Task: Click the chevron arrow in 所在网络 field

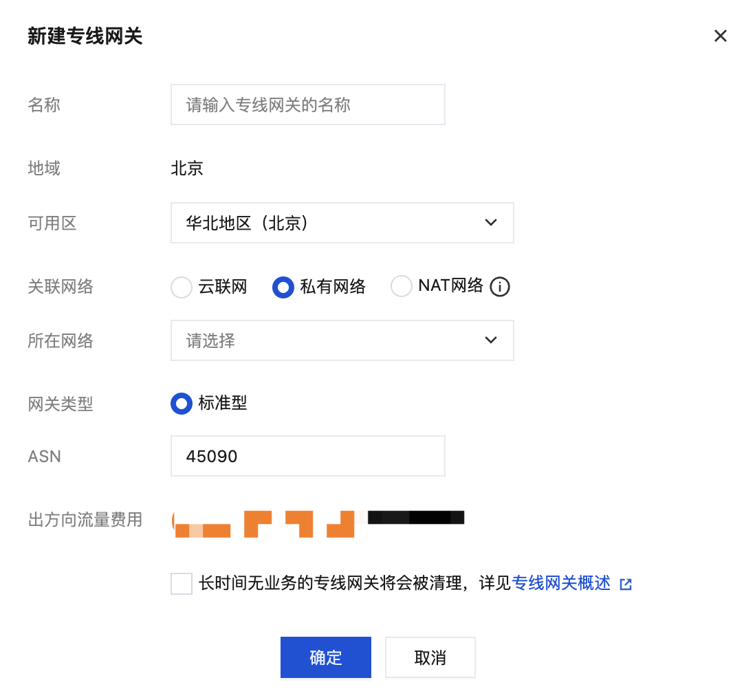Action: coord(490,340)
